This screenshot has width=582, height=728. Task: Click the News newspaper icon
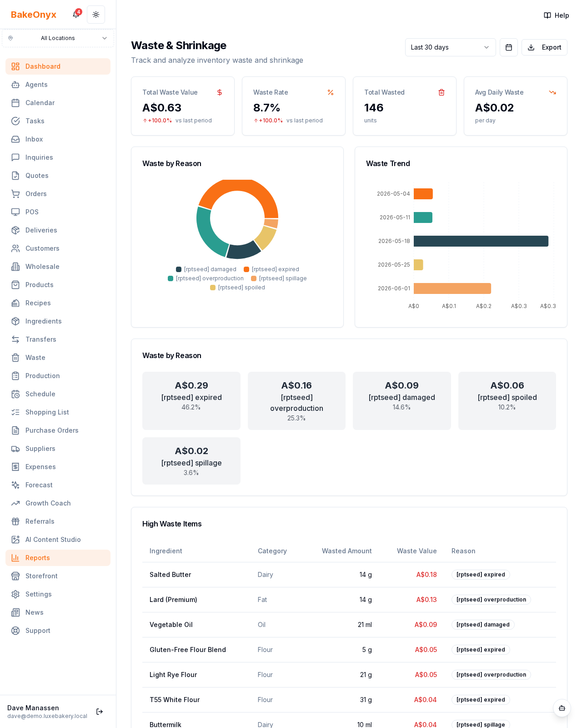click(x=15, y=612)
